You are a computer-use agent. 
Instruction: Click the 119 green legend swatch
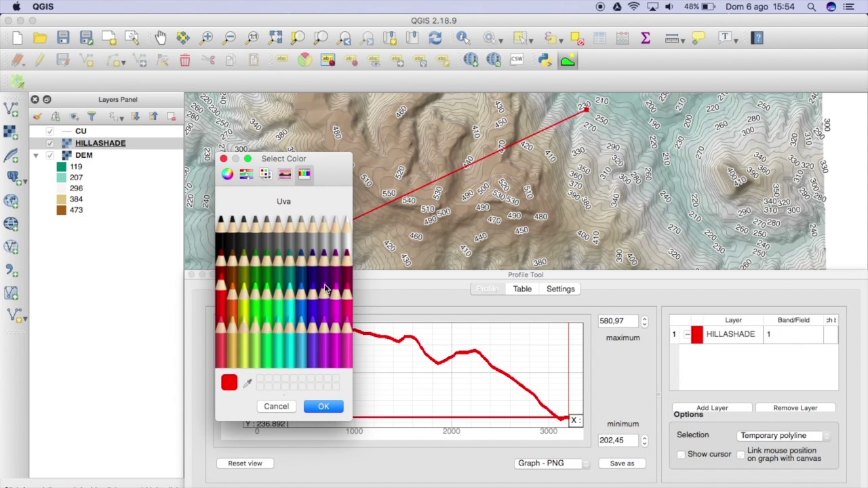coord(61,167)
